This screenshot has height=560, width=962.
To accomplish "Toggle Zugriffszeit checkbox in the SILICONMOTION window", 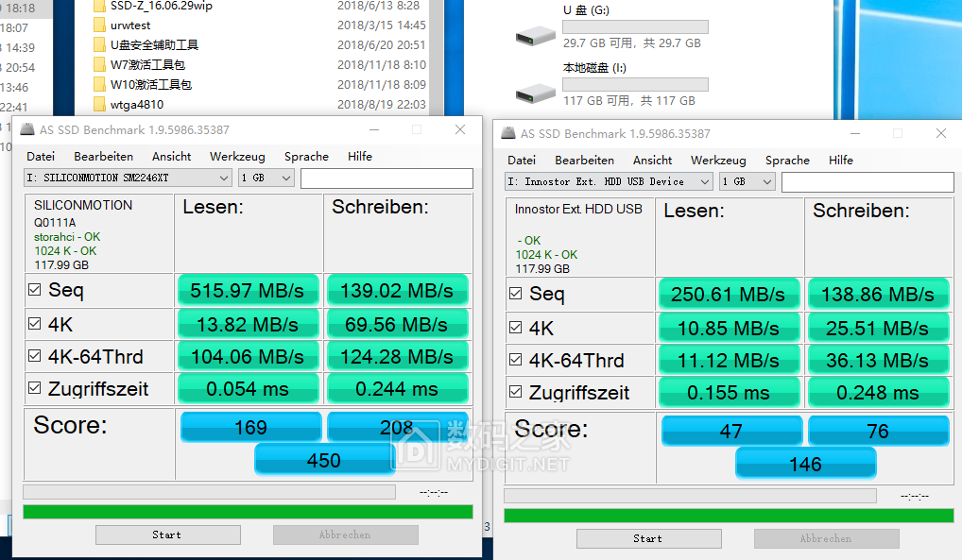I will point(35,387).
